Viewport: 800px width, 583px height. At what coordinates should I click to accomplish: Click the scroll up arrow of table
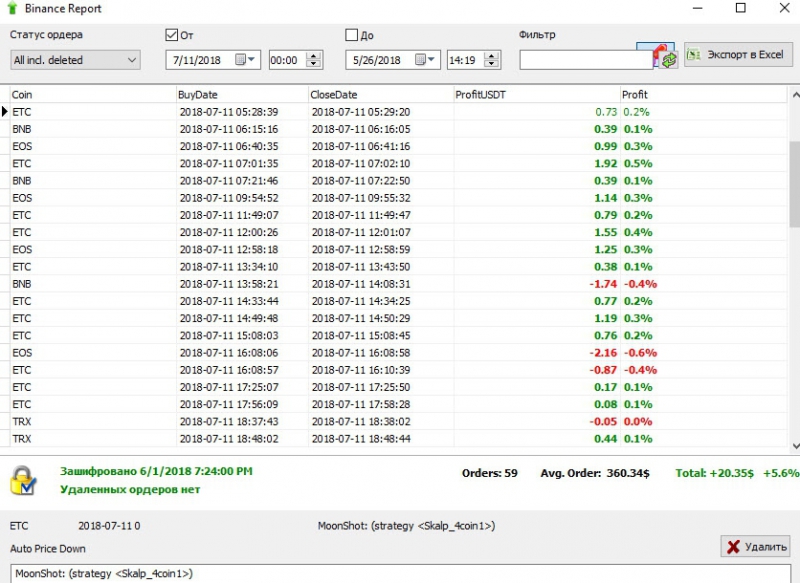[x=795, y=94]
